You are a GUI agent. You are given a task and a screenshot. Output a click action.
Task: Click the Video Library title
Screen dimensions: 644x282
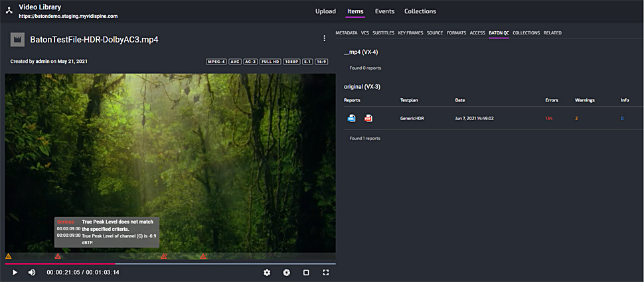click(40, 7)
